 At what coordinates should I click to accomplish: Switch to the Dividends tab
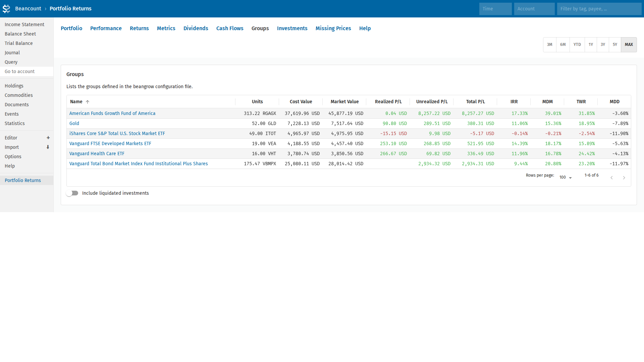[x=196, y=28]
